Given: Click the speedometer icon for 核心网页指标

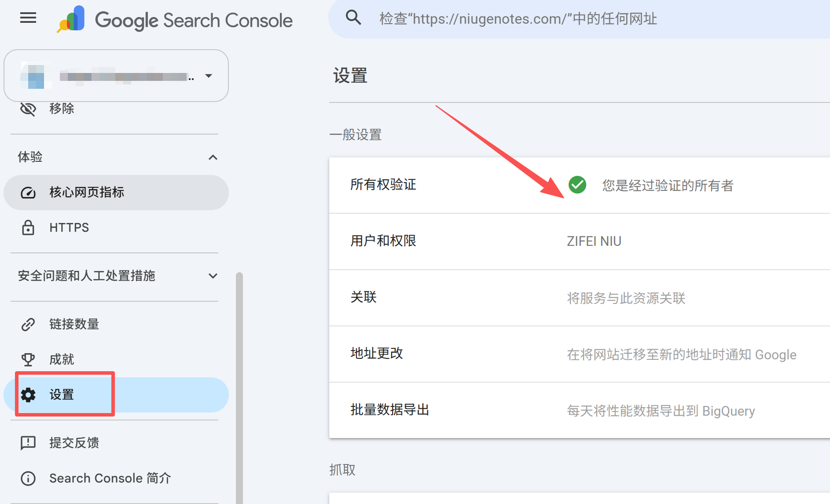Looking at the screenshot, I should (28, 193).
